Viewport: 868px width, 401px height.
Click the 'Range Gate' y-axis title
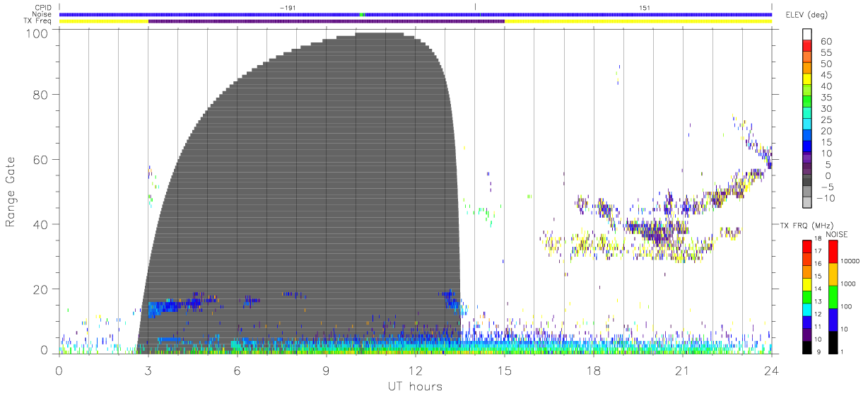11,192
